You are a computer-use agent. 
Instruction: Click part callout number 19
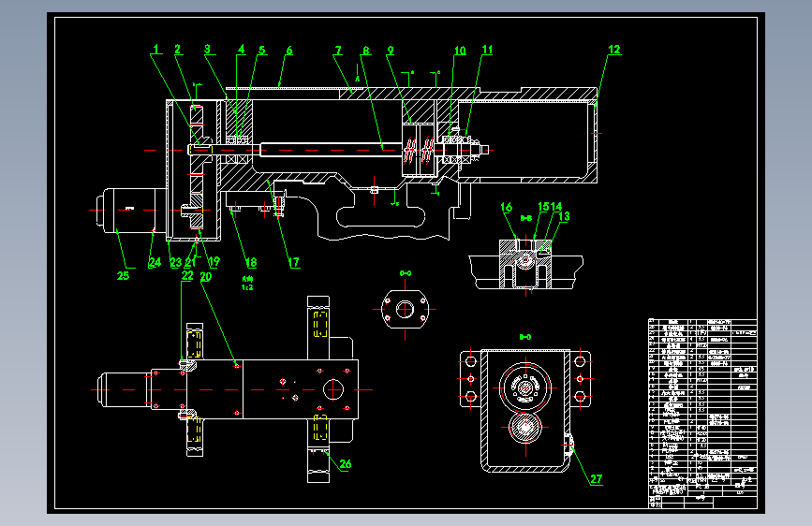click(x=214, y=262)
